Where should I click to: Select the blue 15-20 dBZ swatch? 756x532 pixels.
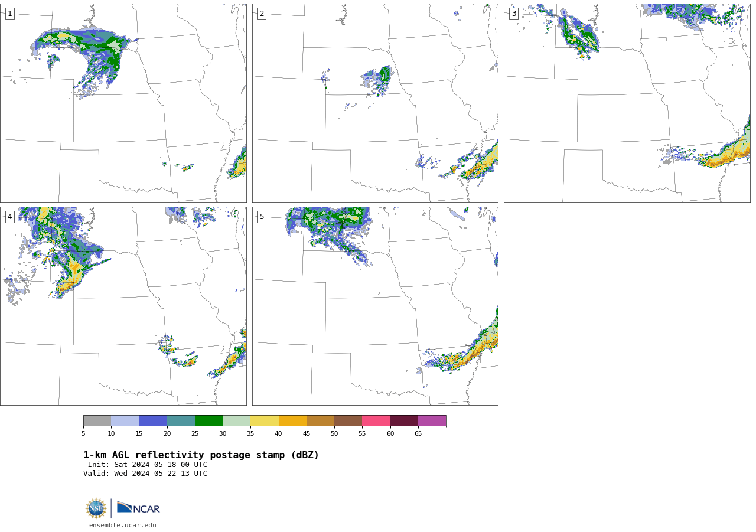[x=153, y=420]
